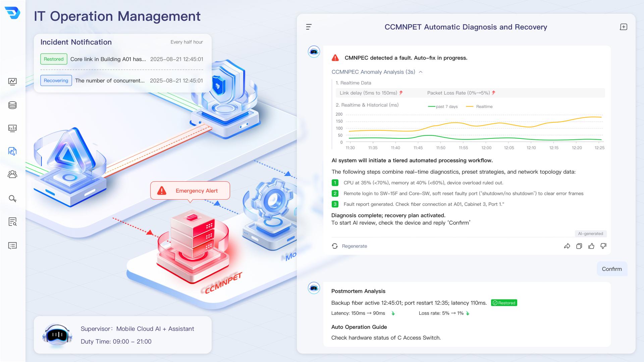Click the thumbs down feedback icon
The image size is (644, 362).
pos(603,246)
